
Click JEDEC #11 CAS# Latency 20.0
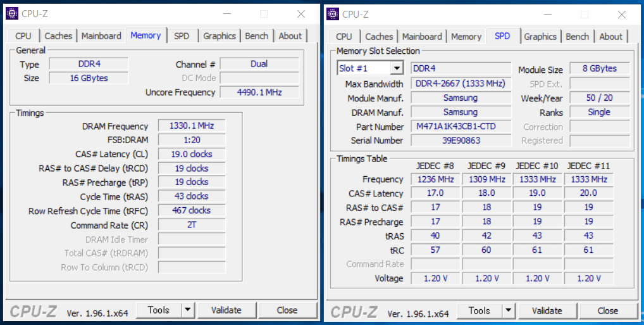coord(588,193)
